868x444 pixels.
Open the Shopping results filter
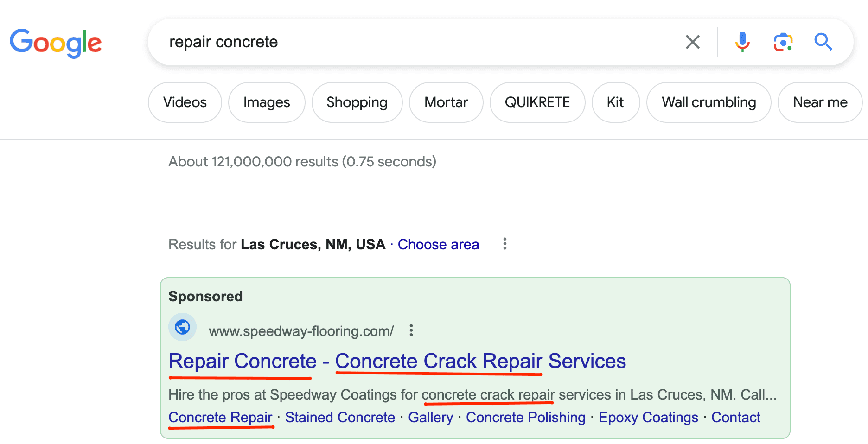pos(357,102)
